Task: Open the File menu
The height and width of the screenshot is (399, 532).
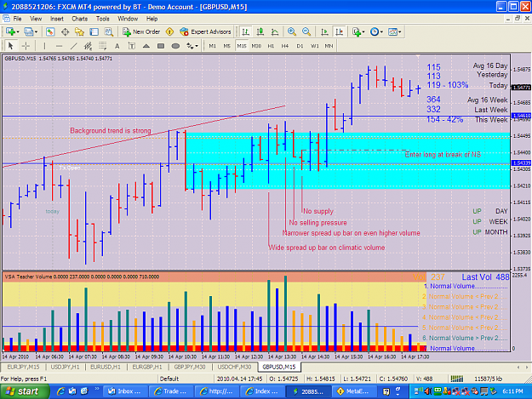Action: click(17, 19)
